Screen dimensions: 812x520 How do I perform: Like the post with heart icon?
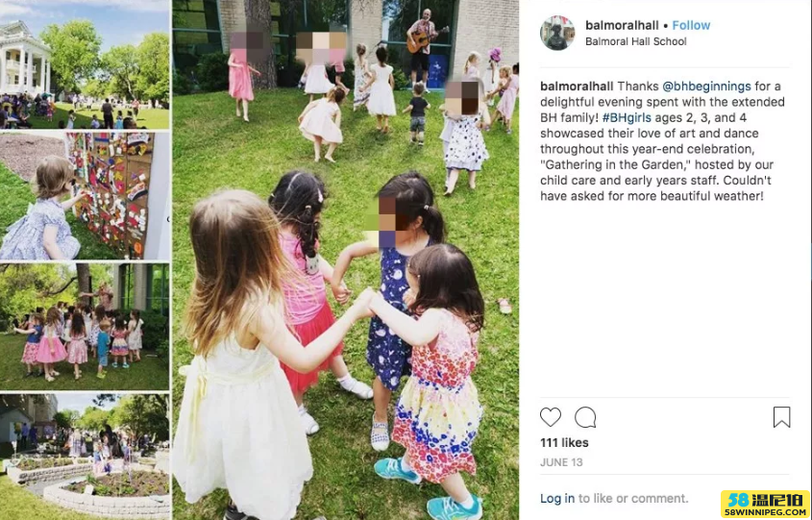(x=550, y=417)
